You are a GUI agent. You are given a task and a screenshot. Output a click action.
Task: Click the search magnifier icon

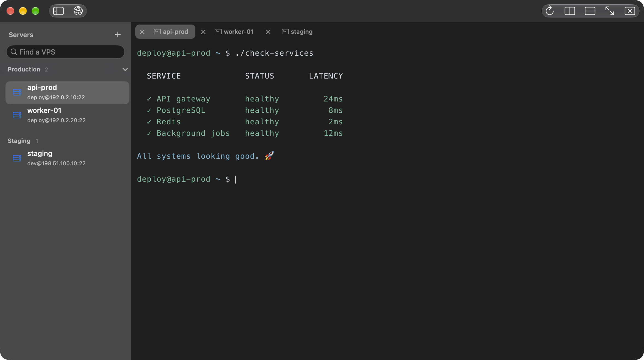(14, 52)
